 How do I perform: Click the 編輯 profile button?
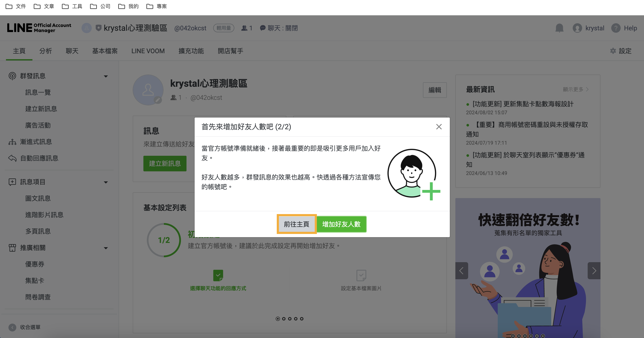pos(434,90)
